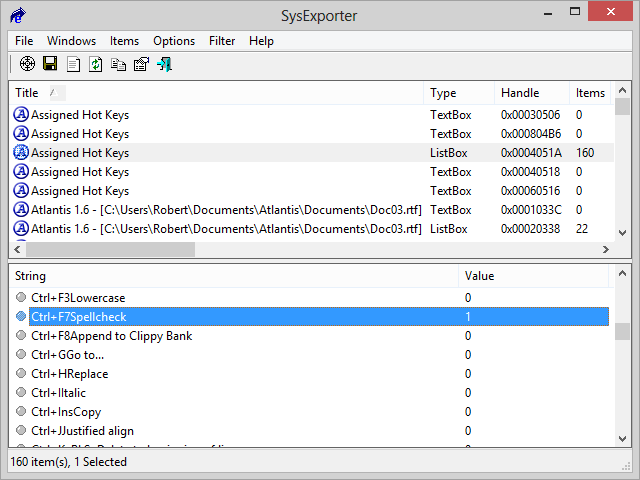Click the Value column header
Viewport: 640px width, 480px height.
(x=479, y=276)
